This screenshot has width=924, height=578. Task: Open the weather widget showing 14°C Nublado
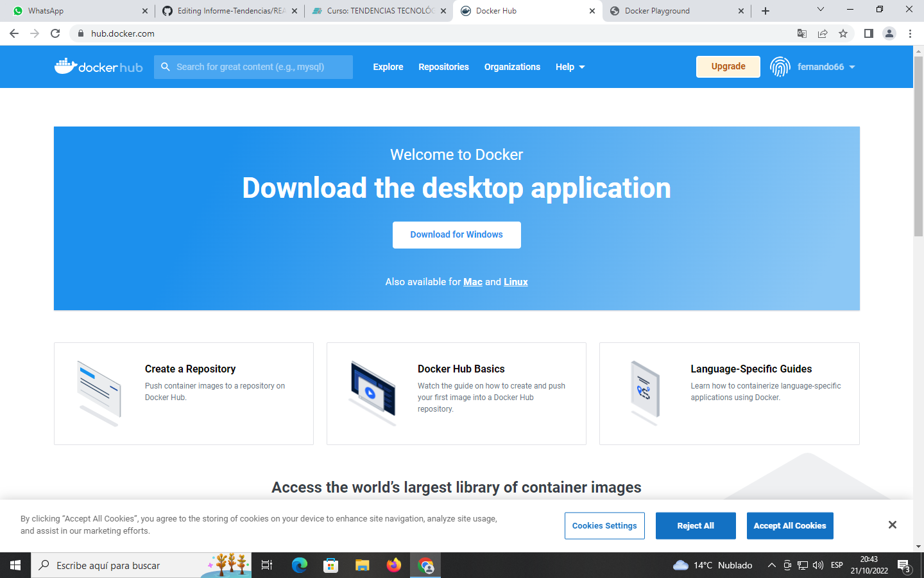[x=712, y=565]
